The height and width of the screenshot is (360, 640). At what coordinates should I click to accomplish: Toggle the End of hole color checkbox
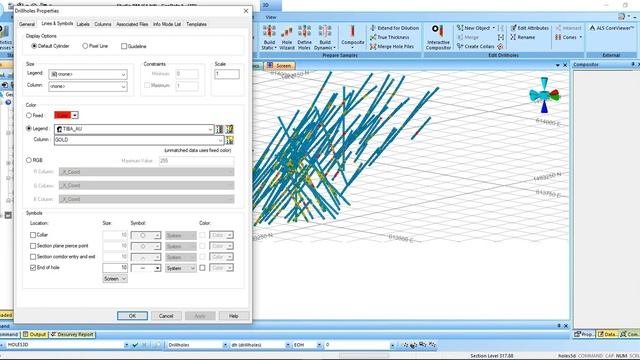[x=202, y=268]
